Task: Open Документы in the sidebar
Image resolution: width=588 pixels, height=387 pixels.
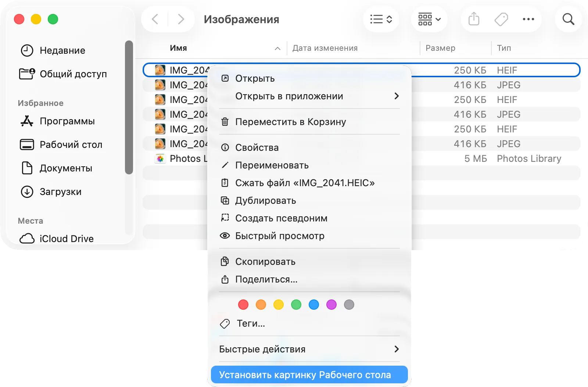Action: tap(57, 168)
